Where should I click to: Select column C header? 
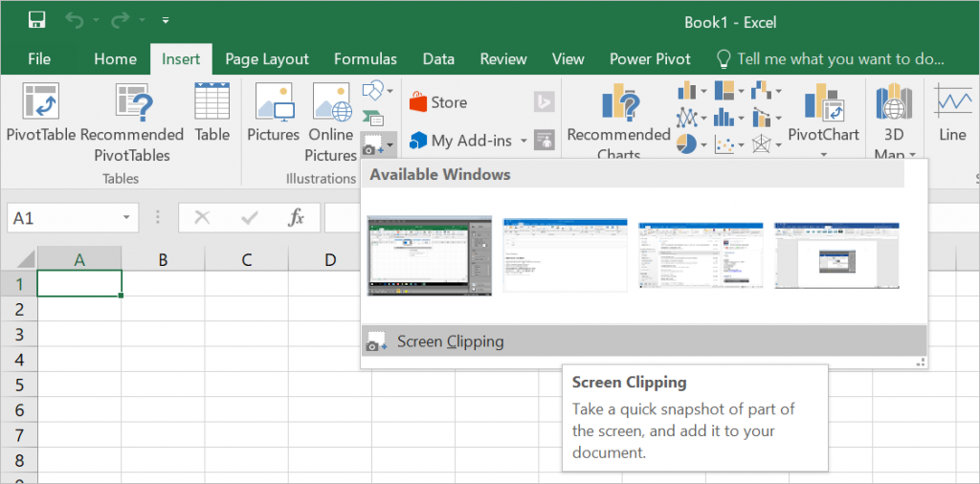tap(247, 259)
